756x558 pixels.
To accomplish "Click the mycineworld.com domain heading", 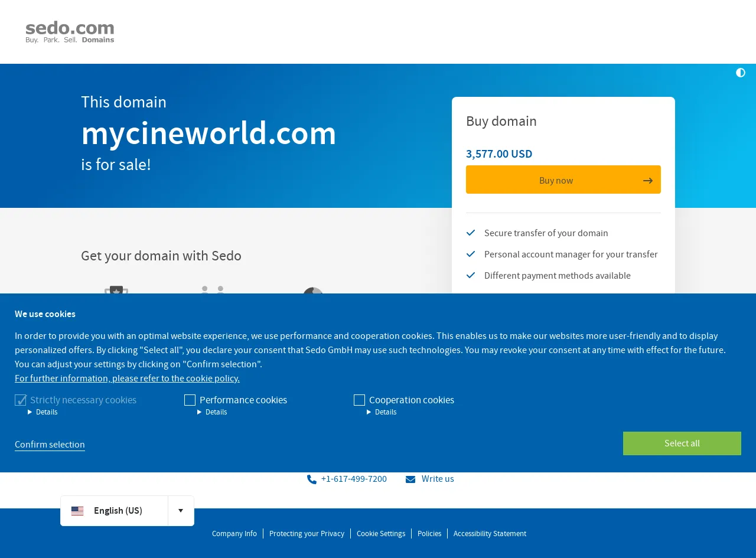I will coord(208,133).
